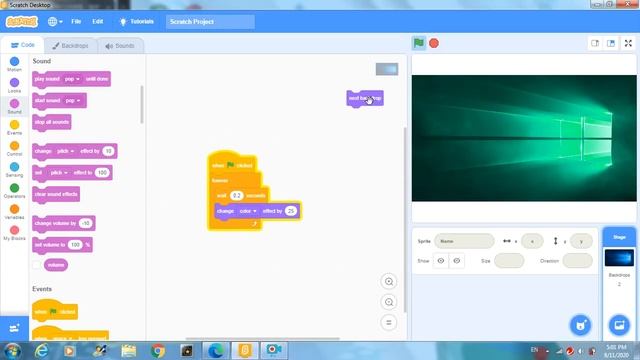The image size is (640, 360).
Task: Reset workspace zoom to default
Action: point(389,322)
